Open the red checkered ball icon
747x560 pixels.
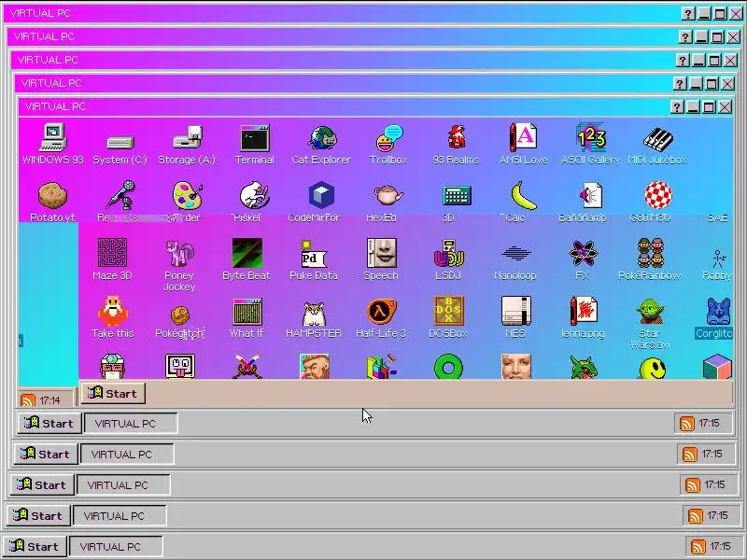(x=658, y=195)
